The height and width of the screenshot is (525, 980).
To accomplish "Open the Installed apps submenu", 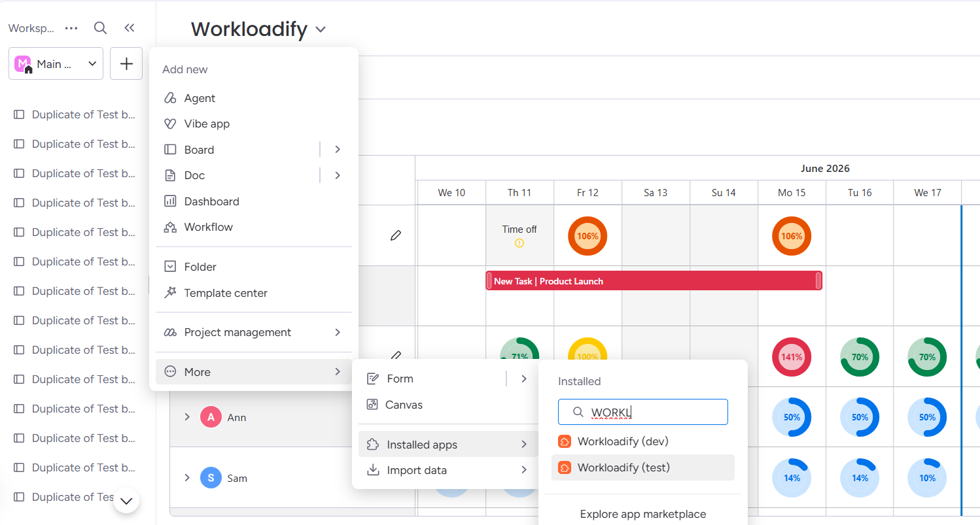I will (448, 445).
